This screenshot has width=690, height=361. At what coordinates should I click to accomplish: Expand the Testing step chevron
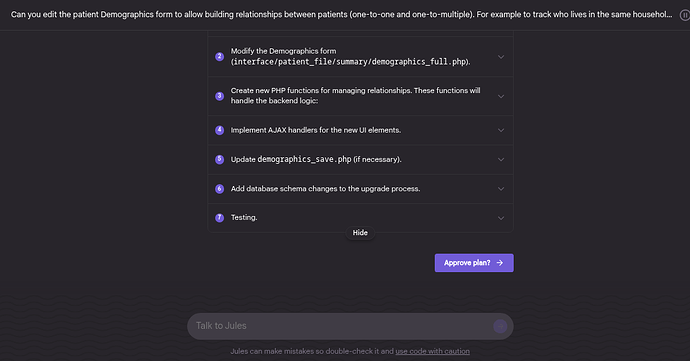pyautogui.click(x=501, y=218)
